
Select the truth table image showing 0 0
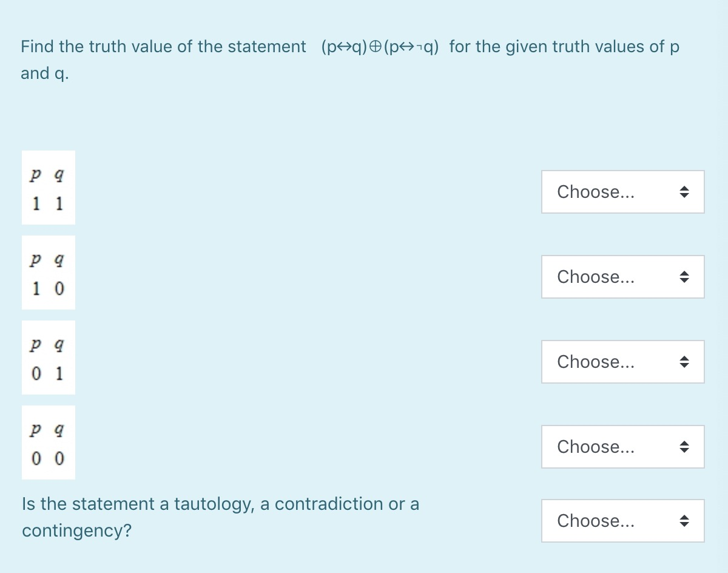tap(48, 442)
